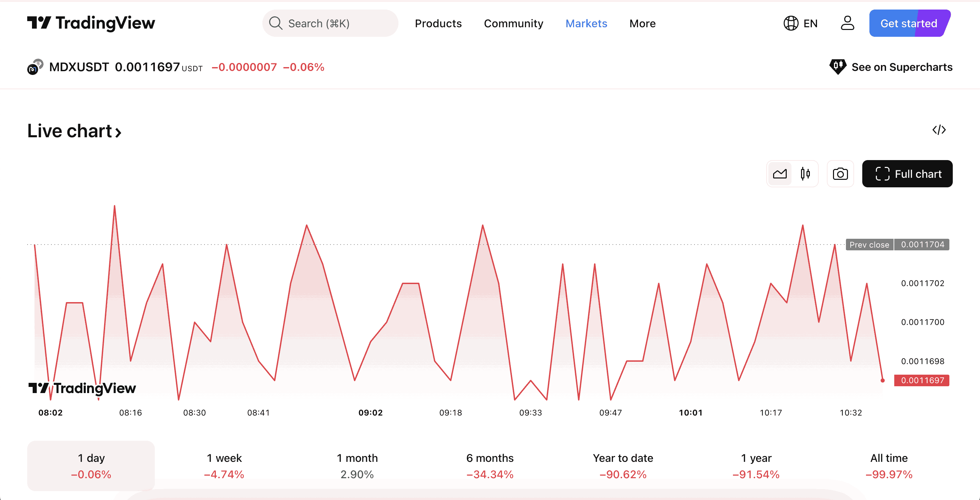Click the TradingView logo in header

coord(91,23)
